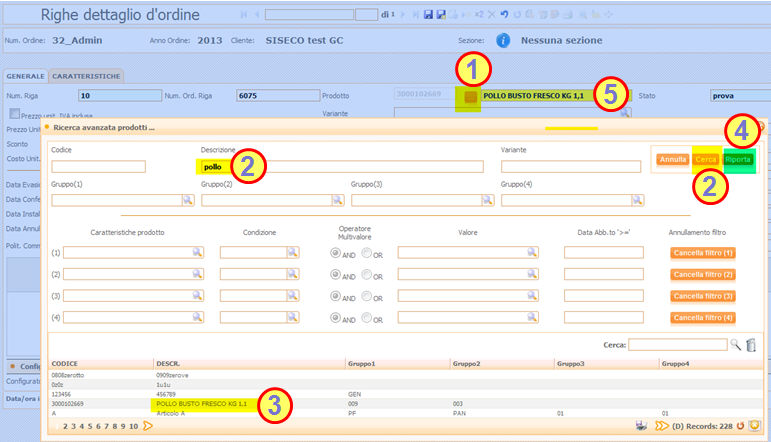This screenshot has width=771, height=442.
Task: Open the Gruppo(1) lookup magnifier
Action: [x=186, y=200]
